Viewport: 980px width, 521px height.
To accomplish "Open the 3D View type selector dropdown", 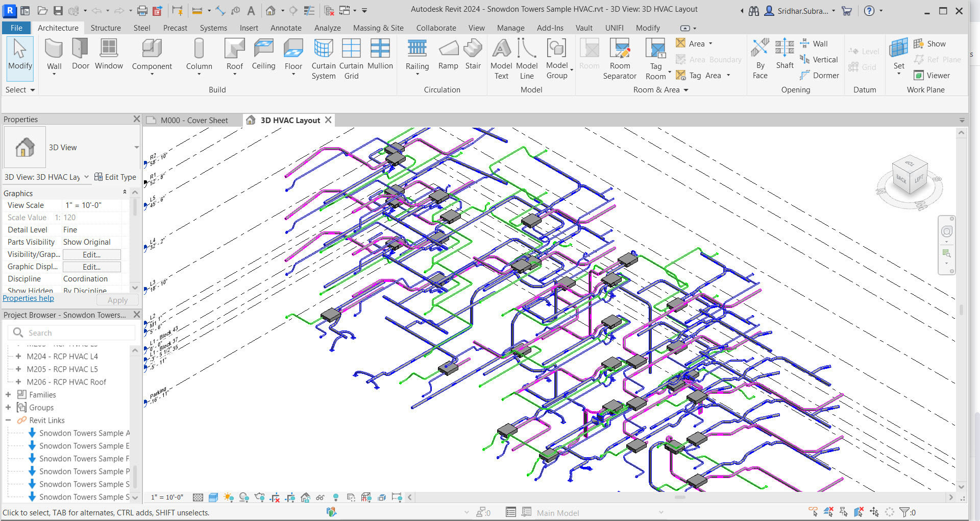I will (136, 147).
